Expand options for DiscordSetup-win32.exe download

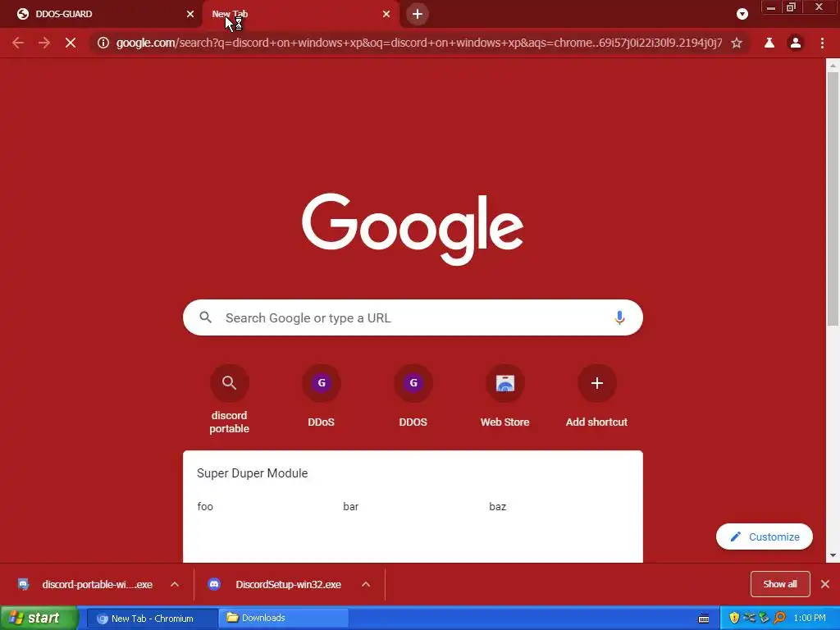(x=366, y=584)
